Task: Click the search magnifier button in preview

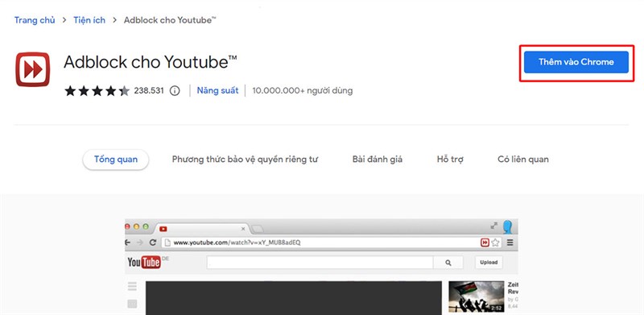Action: (x=448, y=263)
